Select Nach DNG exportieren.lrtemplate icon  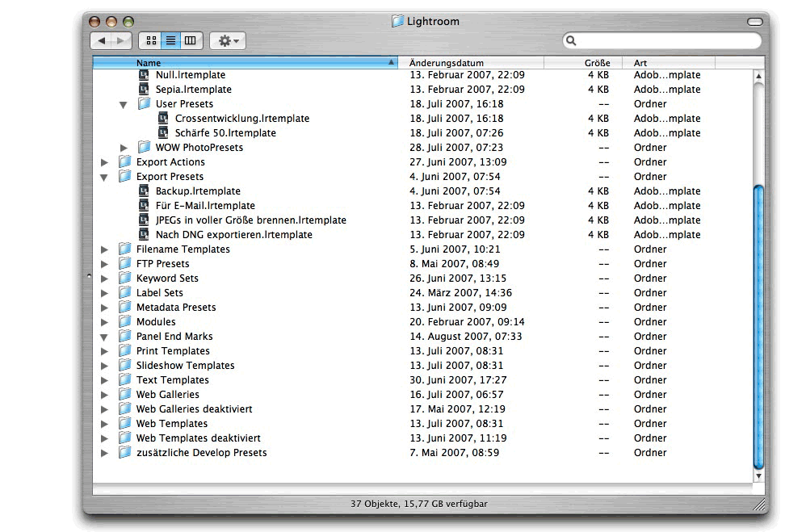click(x=144, y=234)
